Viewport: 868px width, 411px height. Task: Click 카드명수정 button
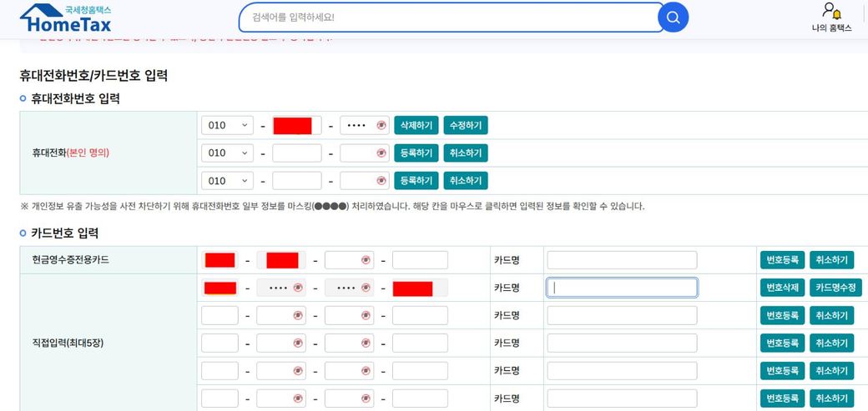pos(835,288)
